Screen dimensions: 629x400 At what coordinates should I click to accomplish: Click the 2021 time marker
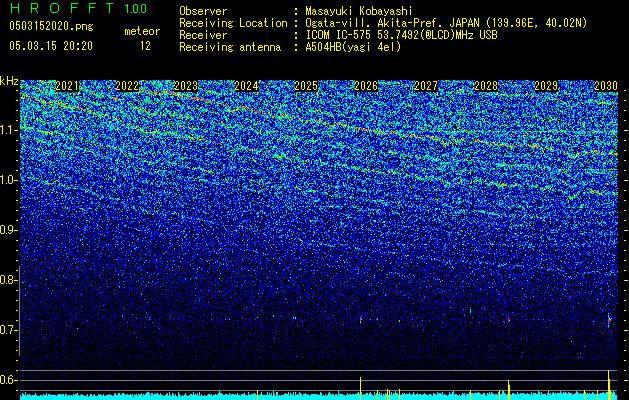(x=67, y=85)
